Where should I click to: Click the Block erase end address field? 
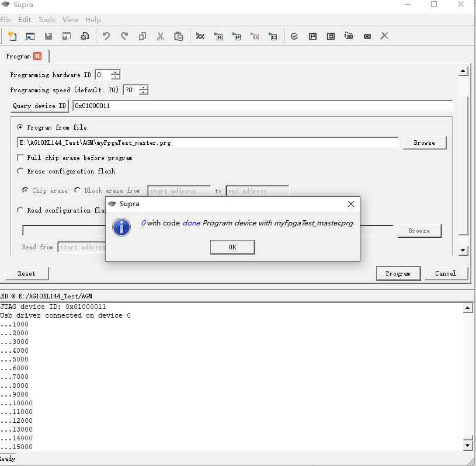click(257, 191)
